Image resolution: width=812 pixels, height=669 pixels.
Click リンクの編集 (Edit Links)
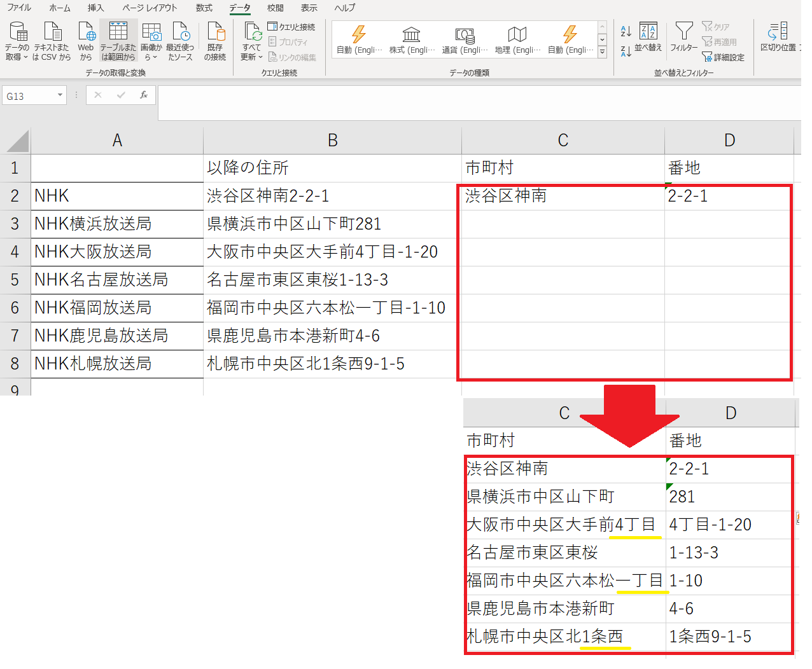pos(292,57)
